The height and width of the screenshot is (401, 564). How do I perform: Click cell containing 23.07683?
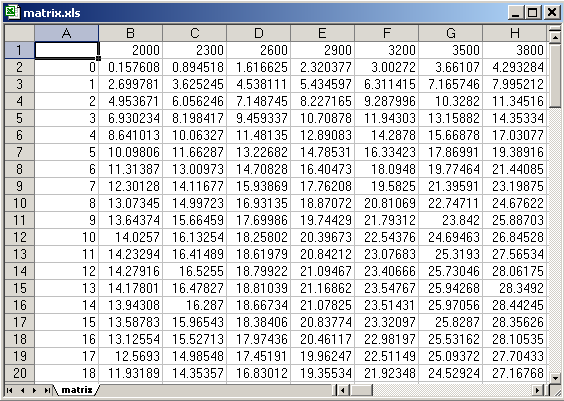[x=387, y=254]
